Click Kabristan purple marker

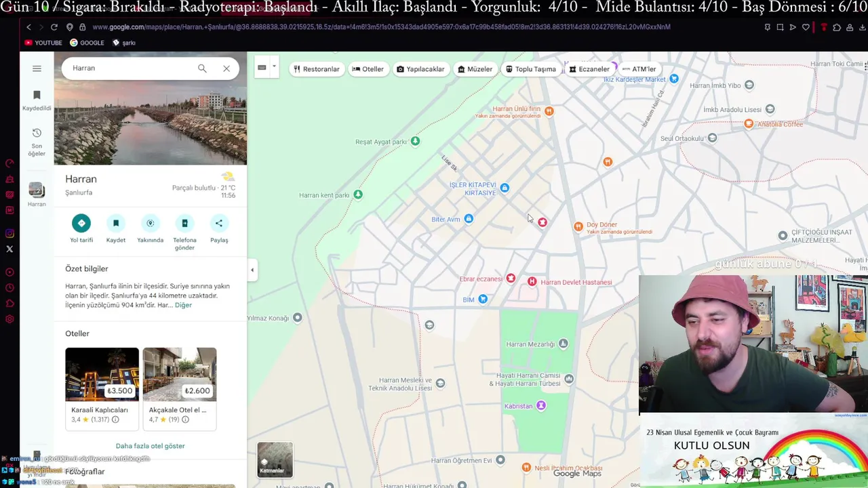point(541,405)
